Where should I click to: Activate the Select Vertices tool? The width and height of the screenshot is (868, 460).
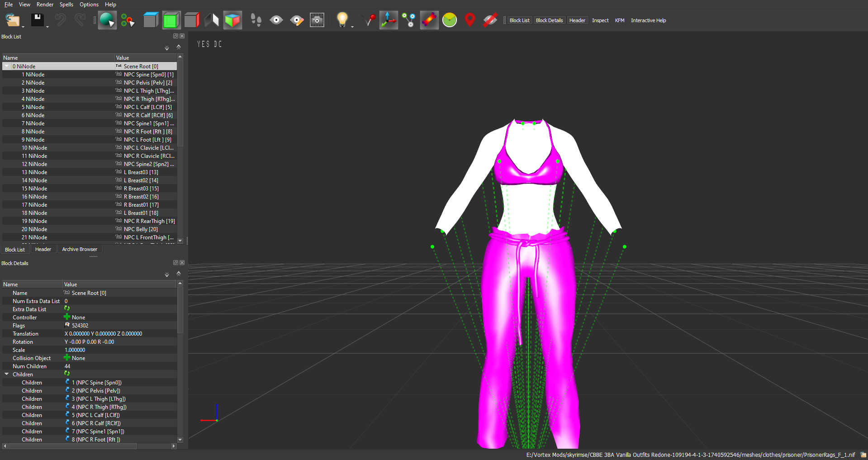[x=128, y=20]
